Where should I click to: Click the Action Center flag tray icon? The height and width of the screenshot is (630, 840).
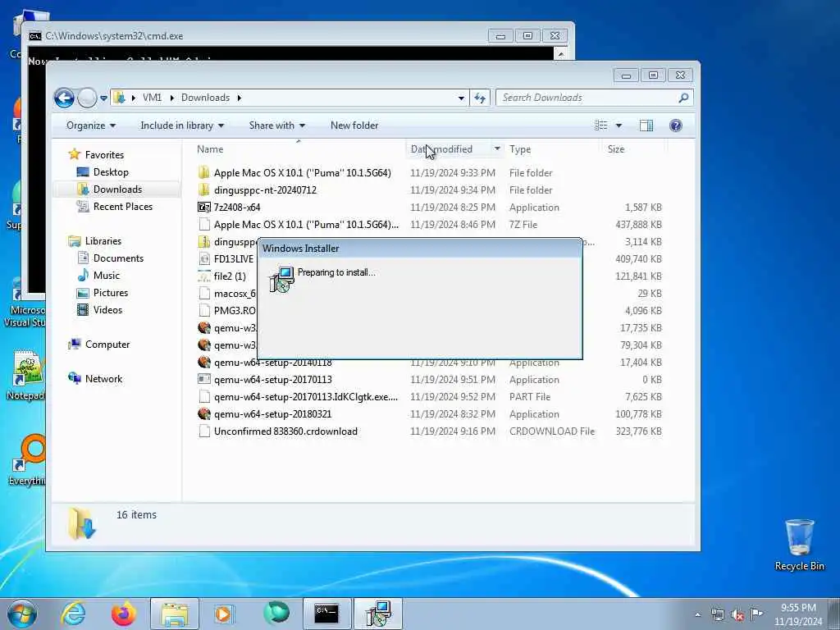click(x=756, y=614)
